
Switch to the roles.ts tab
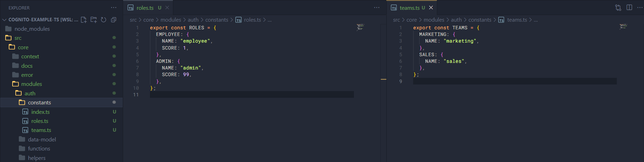pos(145,8)
